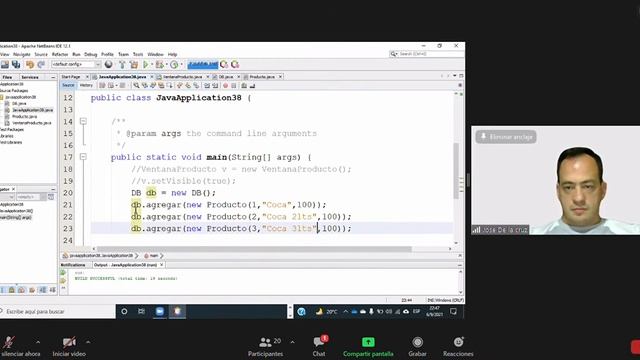This screenshot has width=640, height=360.
Task: Toggle Highlight Search in editor toolbar
Action: 161,85
